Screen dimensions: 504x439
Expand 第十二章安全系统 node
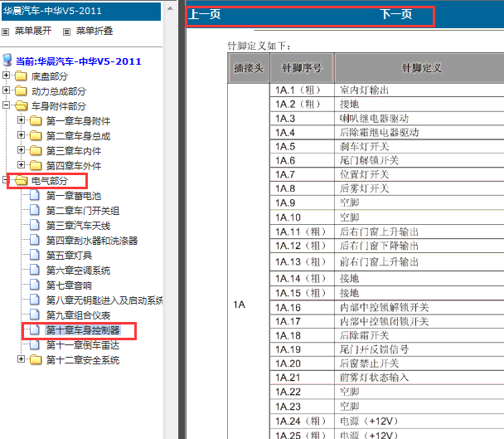21,359
